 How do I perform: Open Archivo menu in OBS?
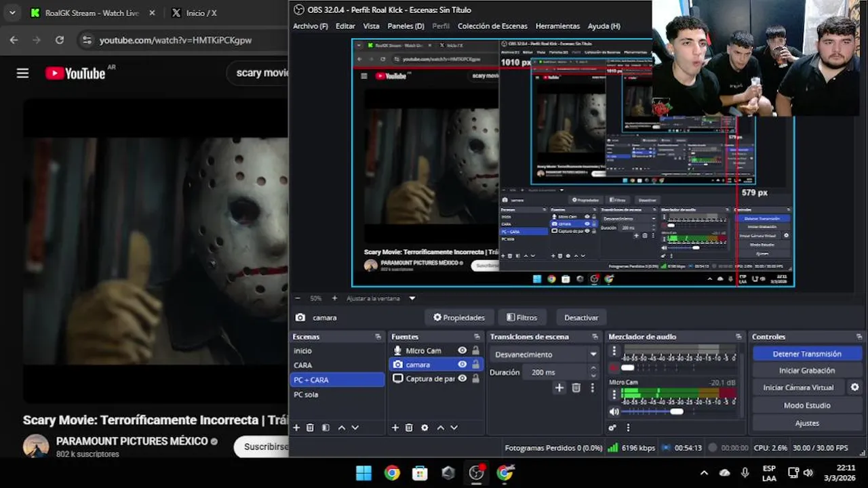coord(311,26)
